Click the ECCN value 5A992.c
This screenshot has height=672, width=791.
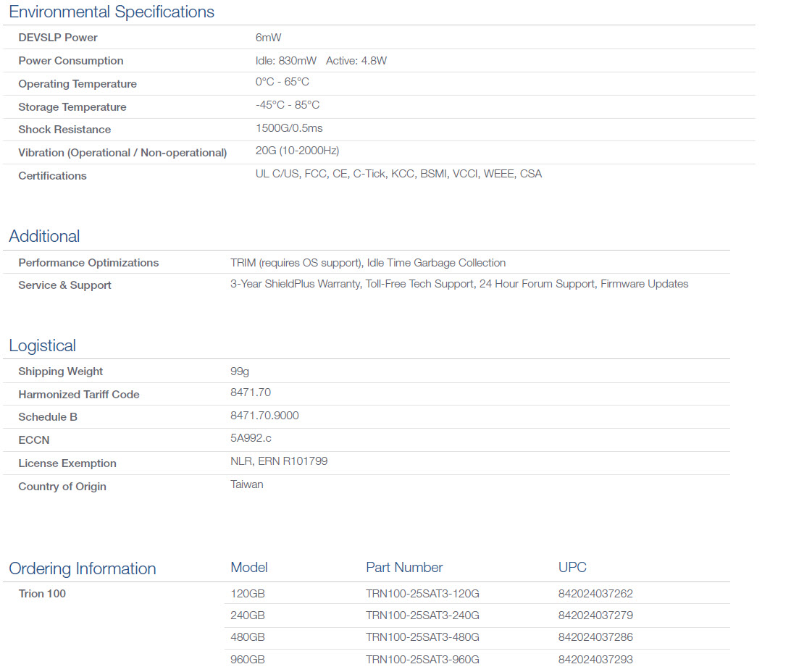251,438
